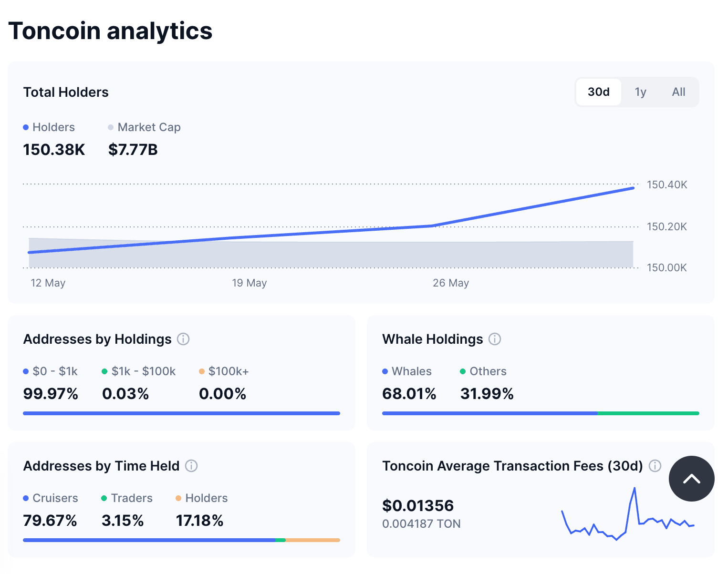728x574 pixels.
Task: Click the 79.67% cruisers value
Action: pyautogui.click(x=50, y=521)
